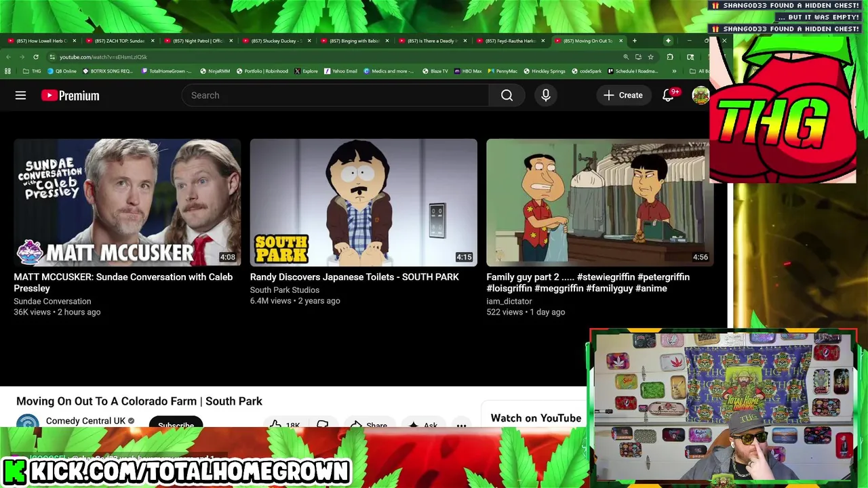Open Schedule I Roadmap bookmark
Image resolution: width=868 pixels, height=488 pixels.
[x=633, y=71]
